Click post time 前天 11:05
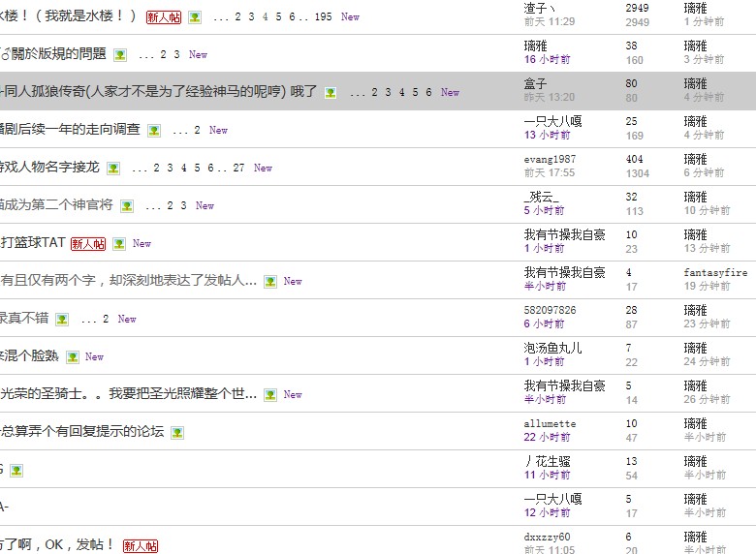The image size is (756, 554). point(550,549)
